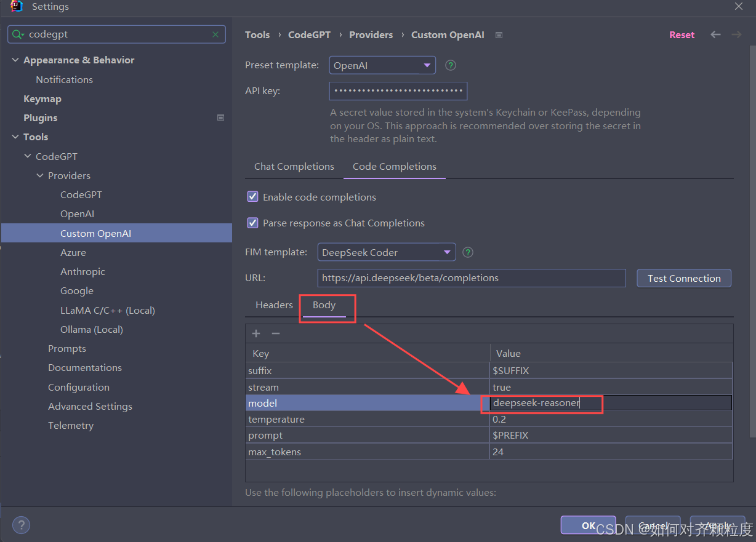This screenshot has height=542, width=756.
Task: Collapse the Tools tree section
Action: [x=15, y=137]
